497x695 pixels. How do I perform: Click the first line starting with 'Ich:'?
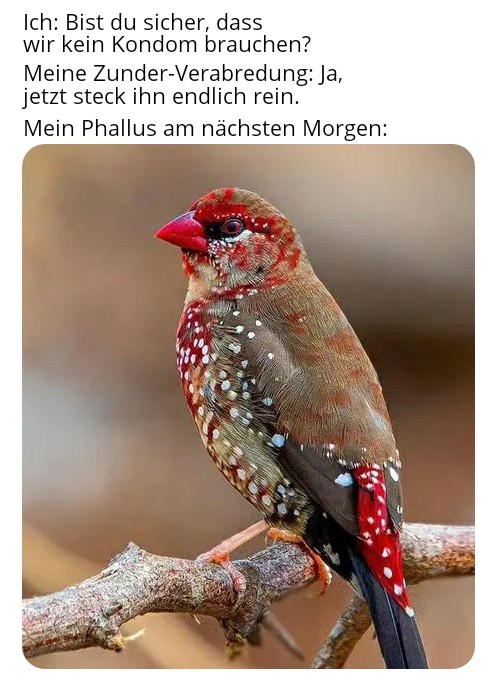pyautogui.click(x=143, y=22)
